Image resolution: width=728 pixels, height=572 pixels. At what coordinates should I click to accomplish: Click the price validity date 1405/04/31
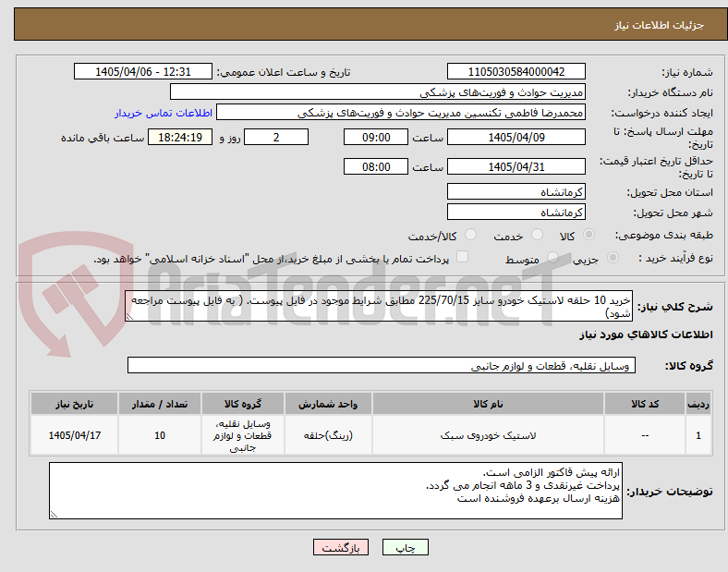[x=516, y=166]
